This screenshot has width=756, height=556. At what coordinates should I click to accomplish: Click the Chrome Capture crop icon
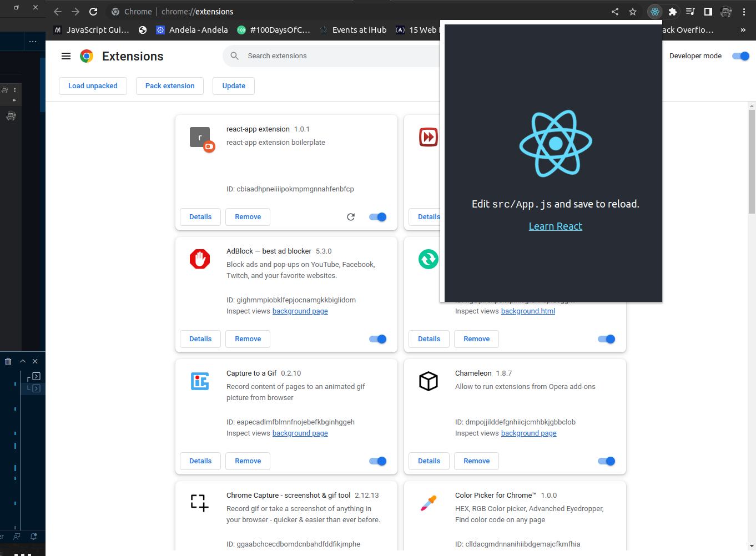pos(199,503)
